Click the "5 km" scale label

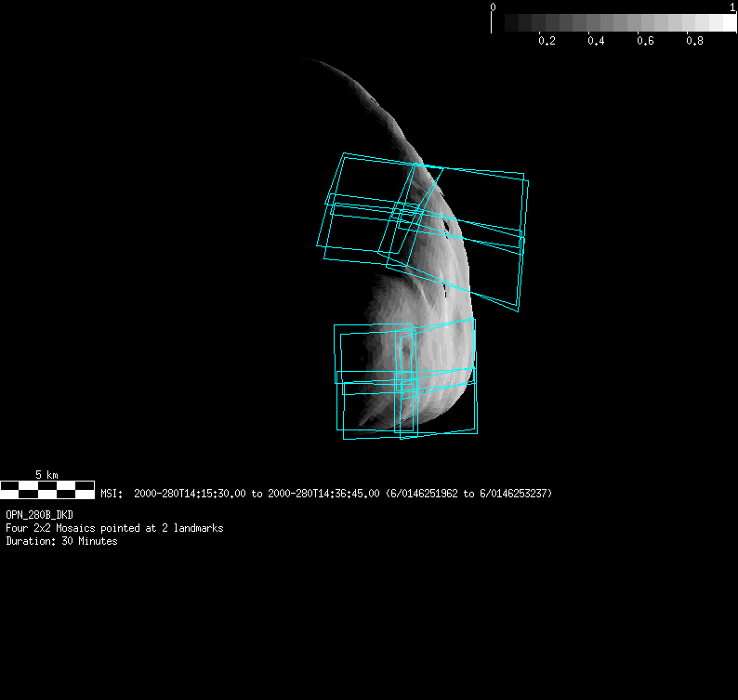click(46, 475)
